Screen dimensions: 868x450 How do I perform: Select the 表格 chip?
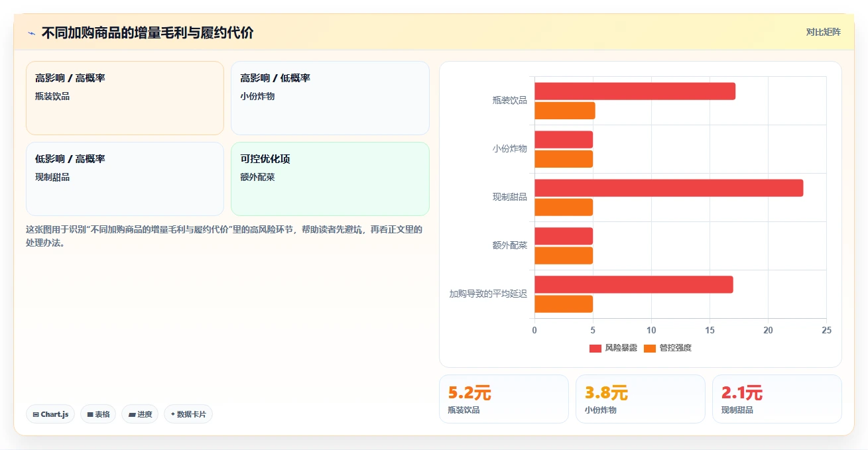pos(98,414)
